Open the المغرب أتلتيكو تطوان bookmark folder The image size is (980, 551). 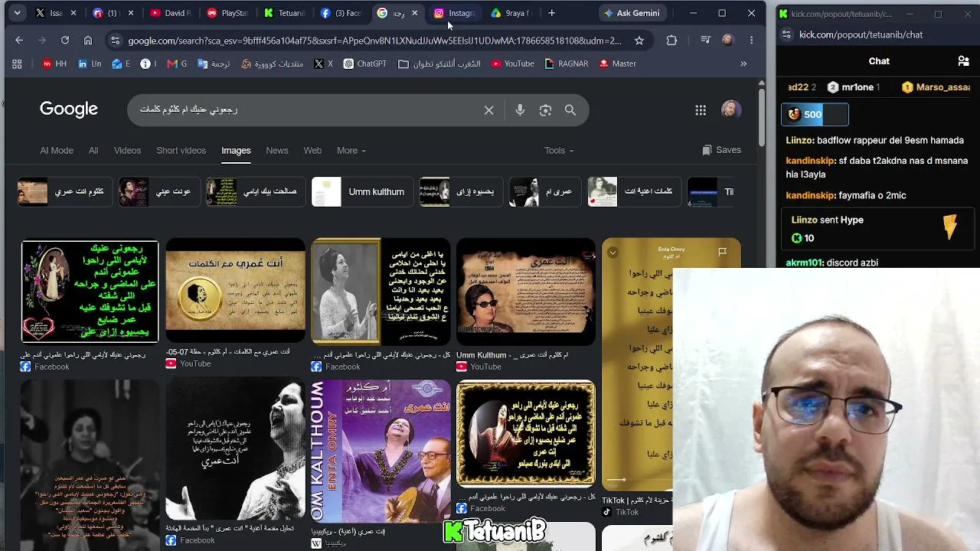click(439, 64)
